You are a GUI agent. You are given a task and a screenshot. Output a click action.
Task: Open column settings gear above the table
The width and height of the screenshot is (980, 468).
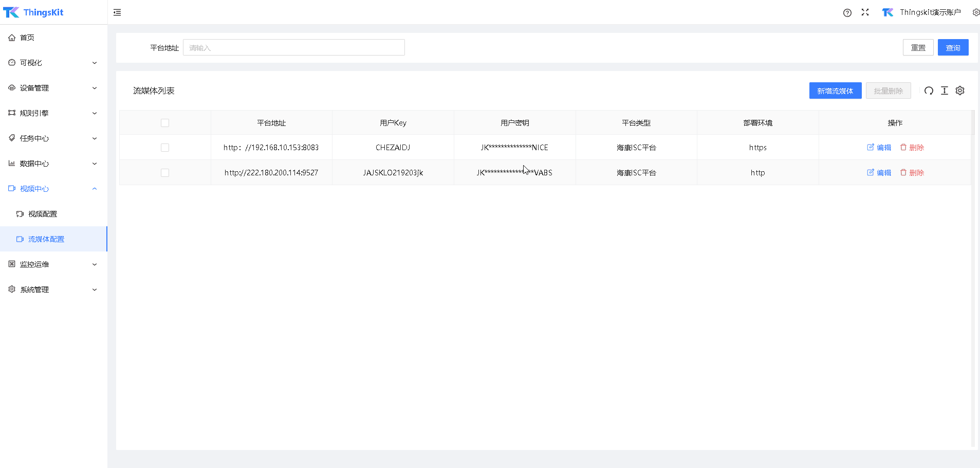point(960,91)
